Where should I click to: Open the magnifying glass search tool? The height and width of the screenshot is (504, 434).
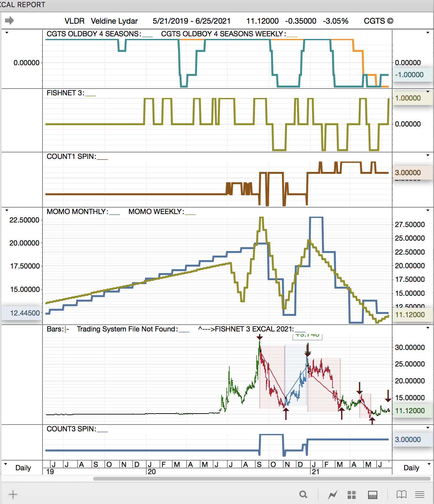pyautogui.click(x=303, y=494)
